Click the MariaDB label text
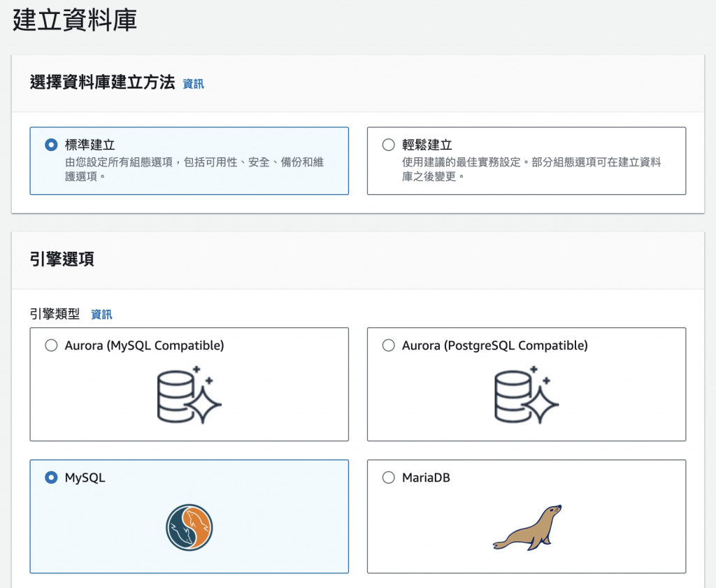Screen dimensions: 716x588 [x=426, y=478]
